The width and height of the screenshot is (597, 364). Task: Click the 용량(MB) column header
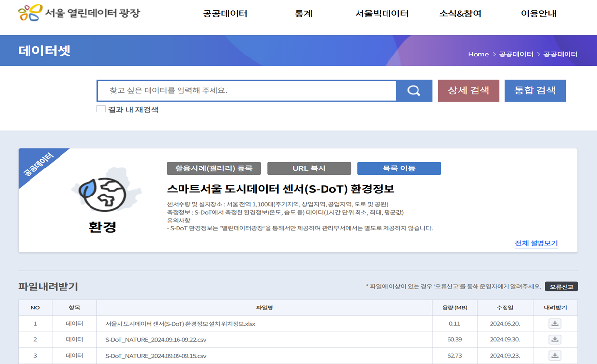coord(454,308)
